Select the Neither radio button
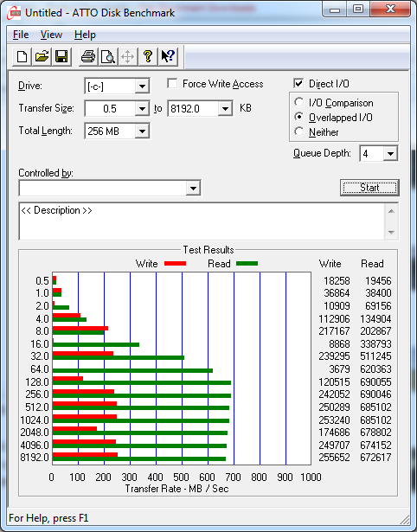 (x=299, y=131)
